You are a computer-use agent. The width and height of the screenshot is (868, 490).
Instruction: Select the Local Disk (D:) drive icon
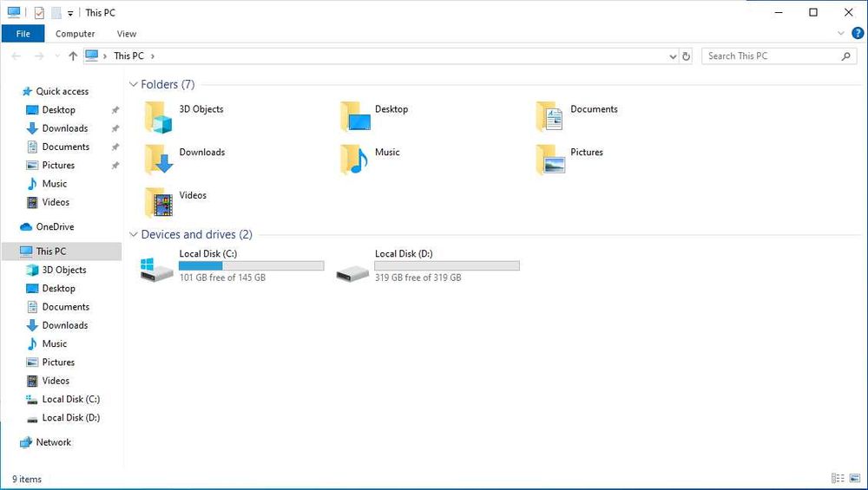352,272
